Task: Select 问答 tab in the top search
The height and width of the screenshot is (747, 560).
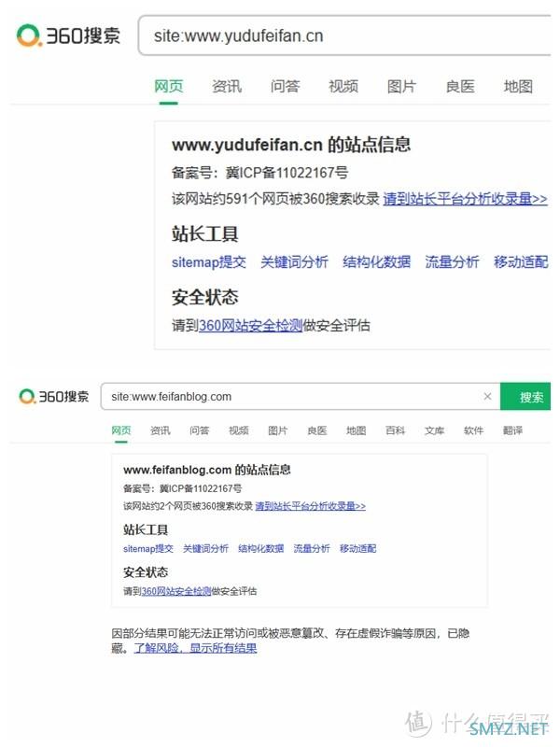Action: [x=285, y=86]
